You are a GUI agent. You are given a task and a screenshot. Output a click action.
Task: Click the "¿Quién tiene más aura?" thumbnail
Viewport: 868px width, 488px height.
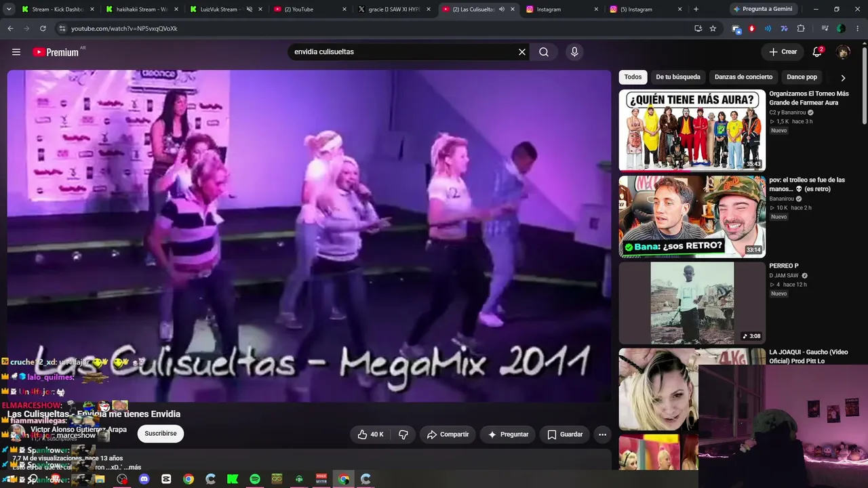[x=692, y=130]
